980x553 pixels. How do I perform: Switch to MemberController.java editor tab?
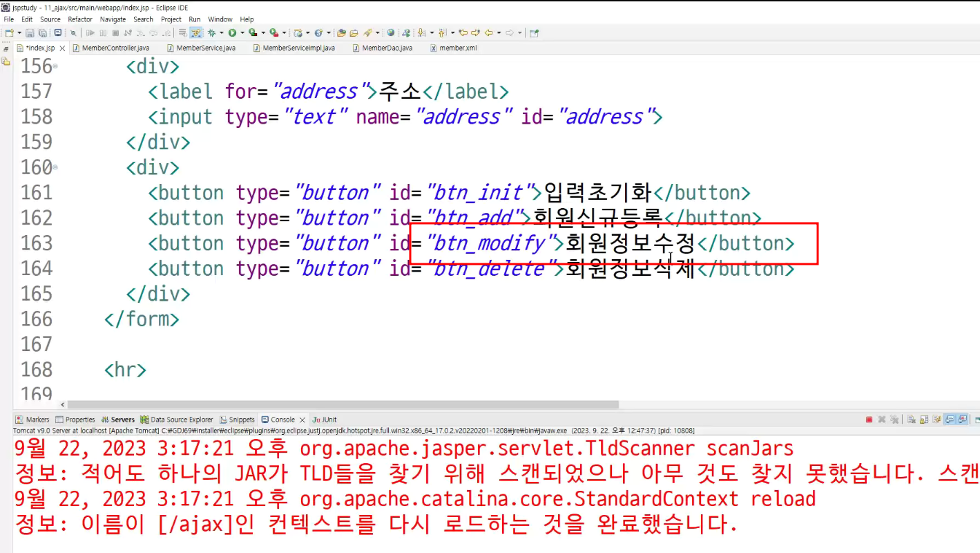111,48
